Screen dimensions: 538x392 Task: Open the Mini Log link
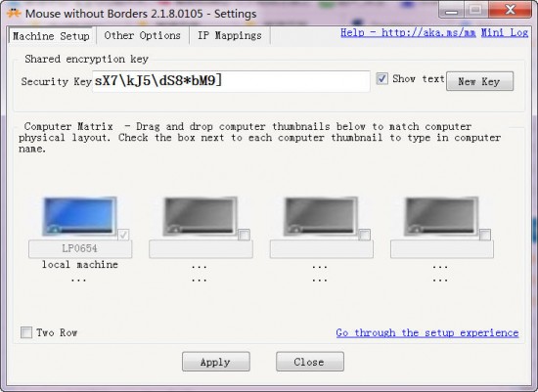(x=505, y=32)
